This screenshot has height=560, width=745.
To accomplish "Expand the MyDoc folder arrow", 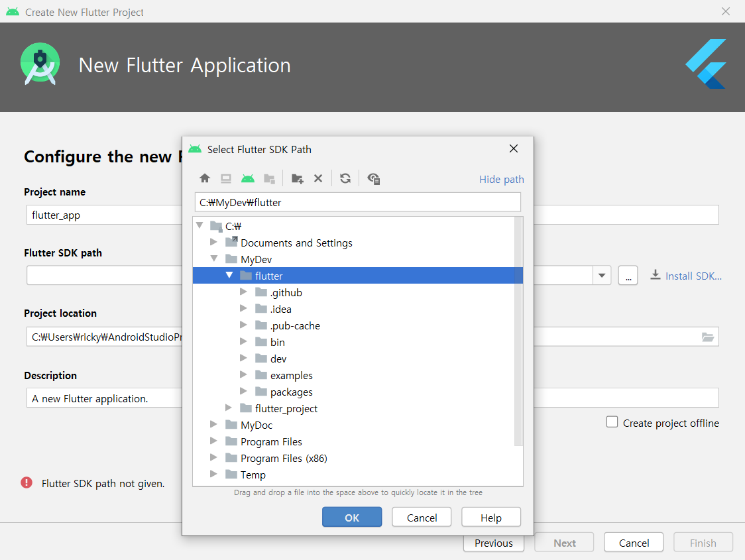I will click(x=214, y=424).
